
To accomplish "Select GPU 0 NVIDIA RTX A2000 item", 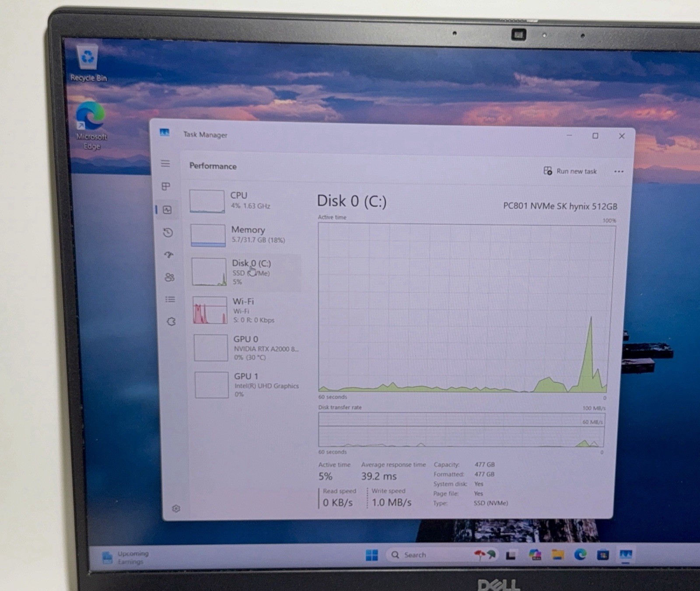I will pos(247,348).
